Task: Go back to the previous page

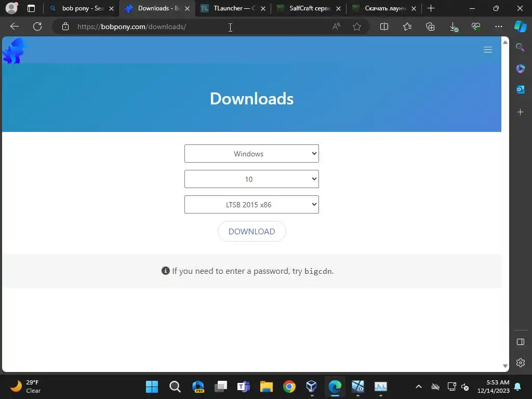Action: 15,26
